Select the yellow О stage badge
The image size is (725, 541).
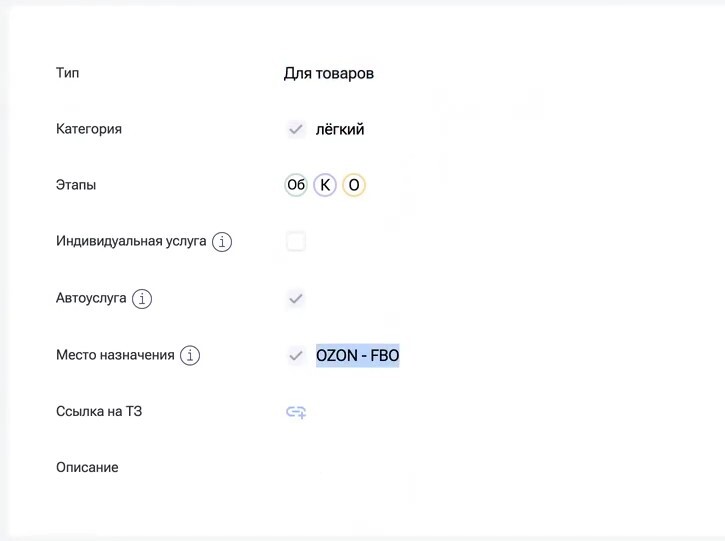point(354,185)
